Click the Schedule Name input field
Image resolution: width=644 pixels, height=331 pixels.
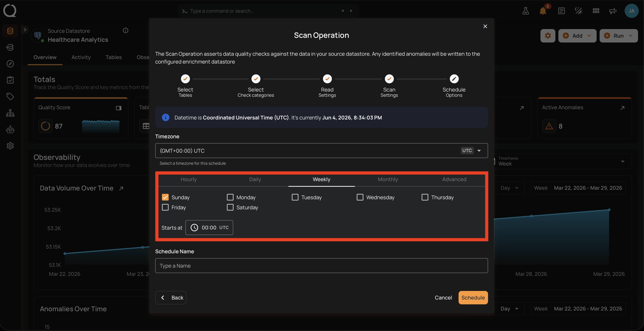[321, 266]
